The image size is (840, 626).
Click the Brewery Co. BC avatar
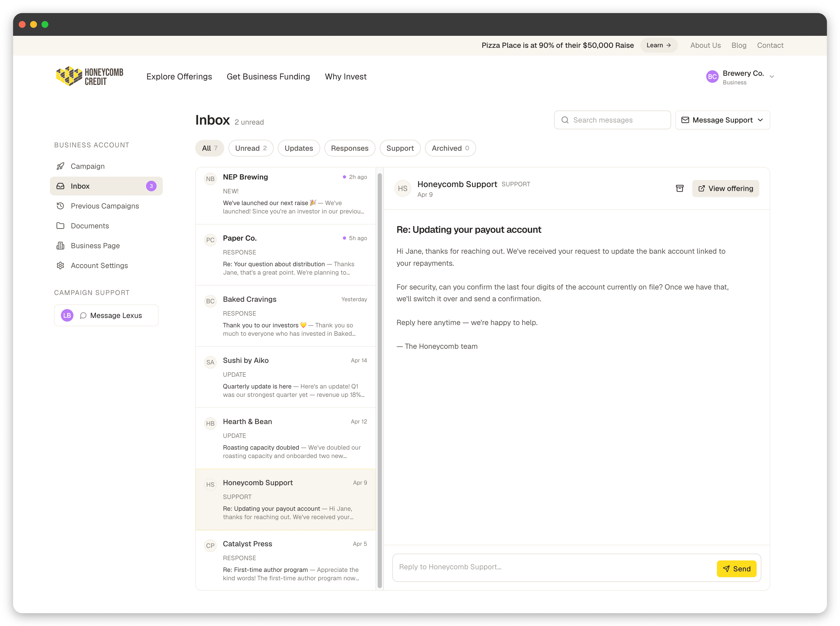pos(712,77)
